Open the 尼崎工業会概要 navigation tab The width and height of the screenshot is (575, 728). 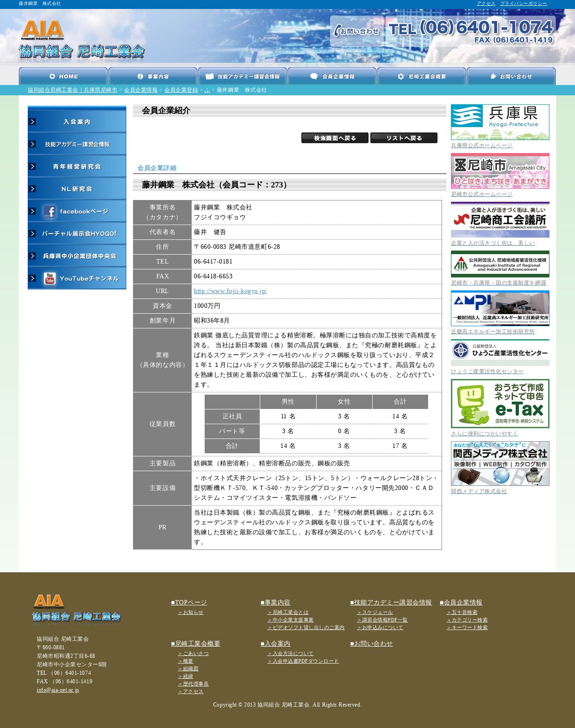421,77
